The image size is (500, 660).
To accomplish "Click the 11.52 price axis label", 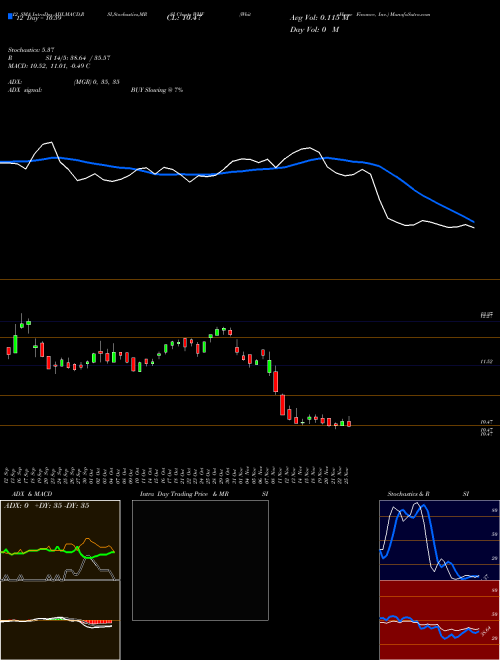I will [487, 362].
